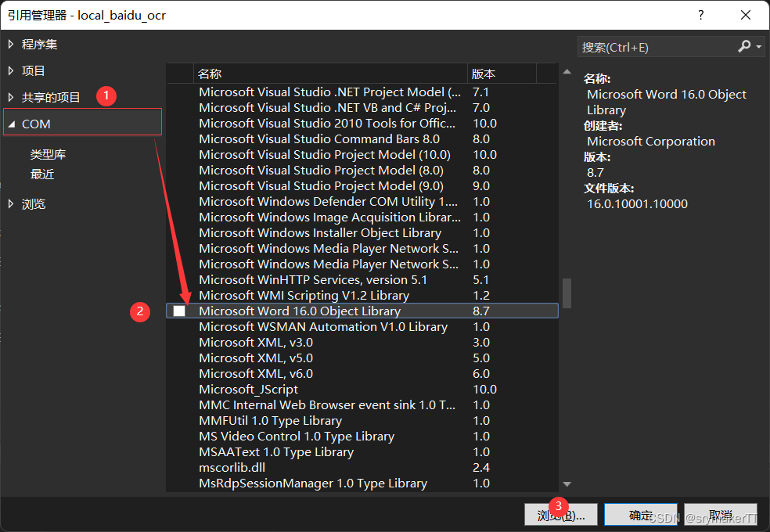Select Microsoft Visual Studio Command Bars 8.0
Screen dimensions: 770x532
(362, 139)
